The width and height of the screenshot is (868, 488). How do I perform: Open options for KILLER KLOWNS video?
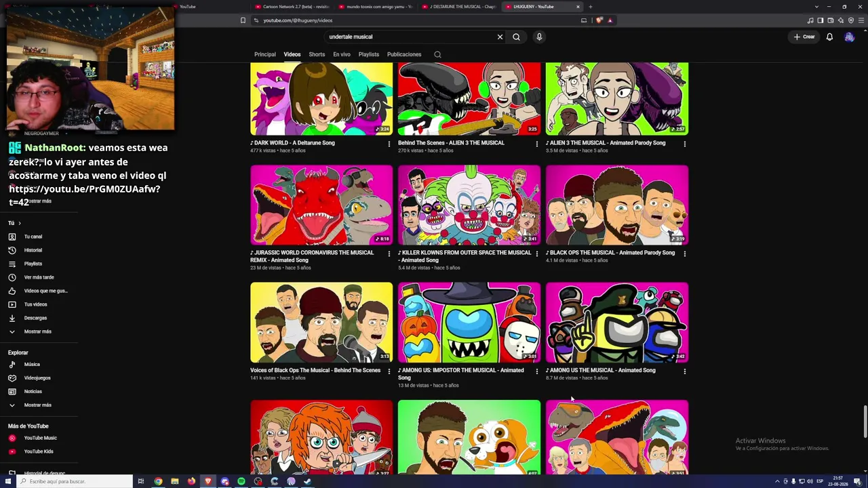click(x=536, y=253)
